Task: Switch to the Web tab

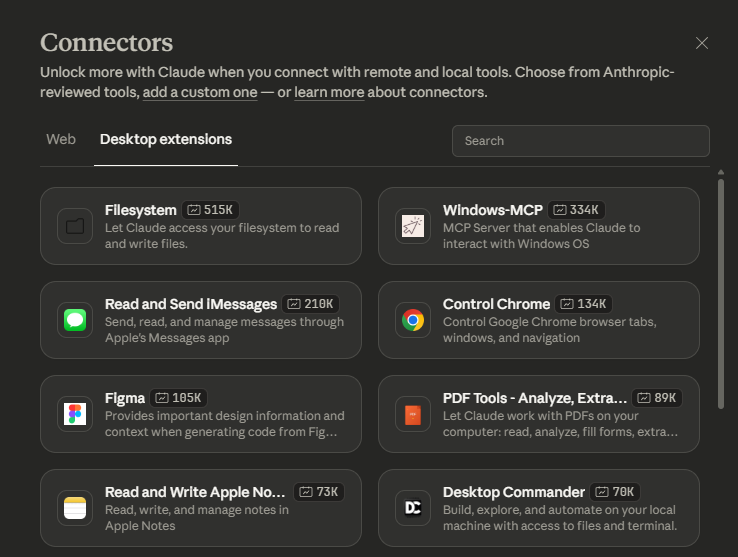Action: [x=61, y=139]
